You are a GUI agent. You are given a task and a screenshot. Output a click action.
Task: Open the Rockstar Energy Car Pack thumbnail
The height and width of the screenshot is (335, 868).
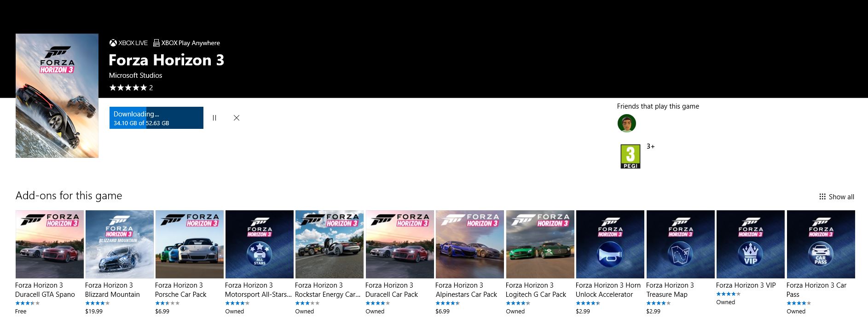pyautogui.click(x=330, y=244)
